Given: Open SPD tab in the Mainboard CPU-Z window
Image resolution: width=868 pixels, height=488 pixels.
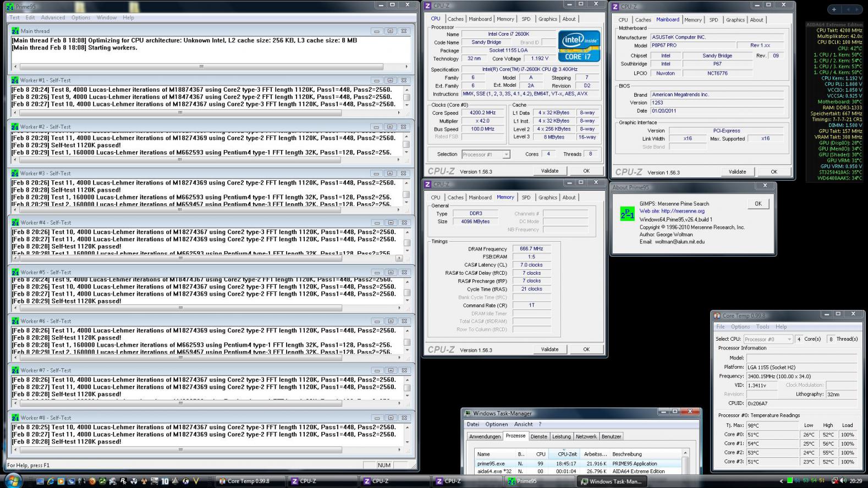Looking at the screenshot, I should 713,20.
